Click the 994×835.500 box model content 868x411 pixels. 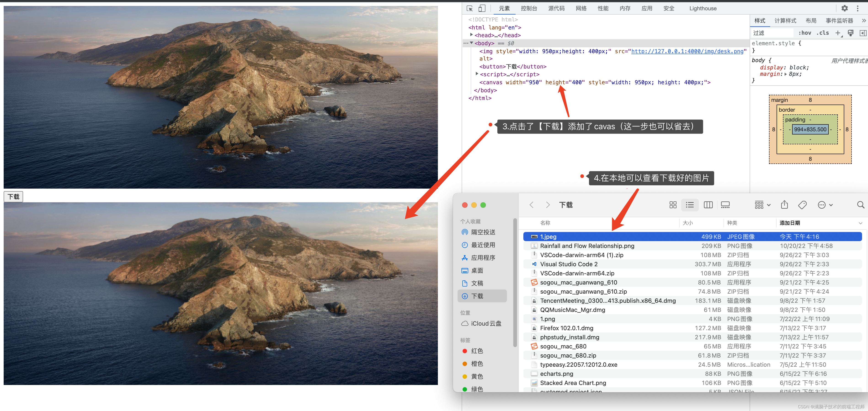click(x=810, y=130)
